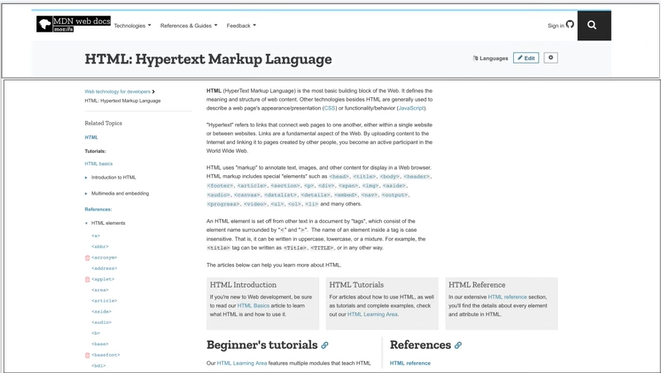Open the <acronym> element sidebar link

tap(104, 258)
